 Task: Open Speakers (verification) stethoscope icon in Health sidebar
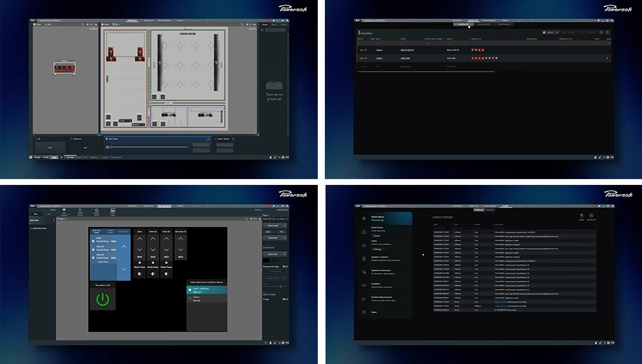363,272
